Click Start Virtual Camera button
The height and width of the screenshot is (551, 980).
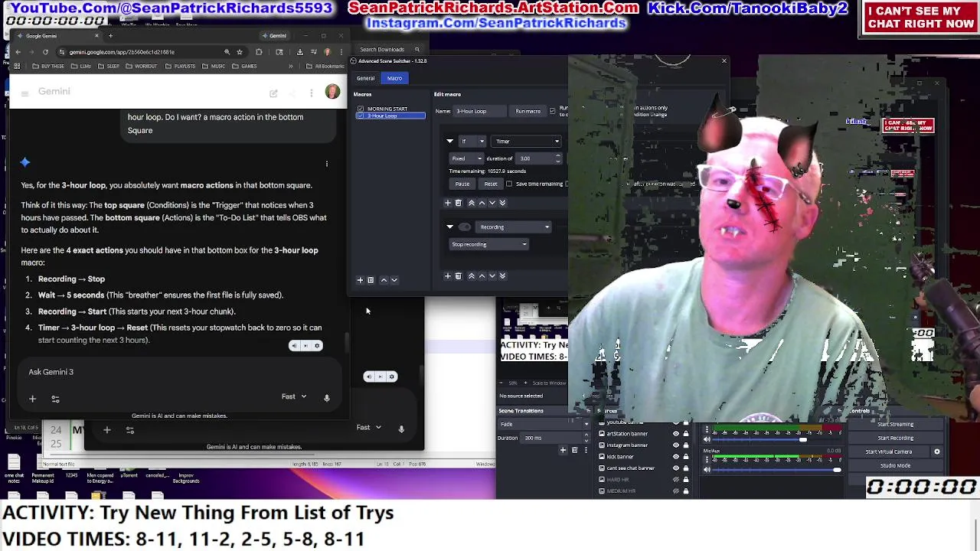889,452
